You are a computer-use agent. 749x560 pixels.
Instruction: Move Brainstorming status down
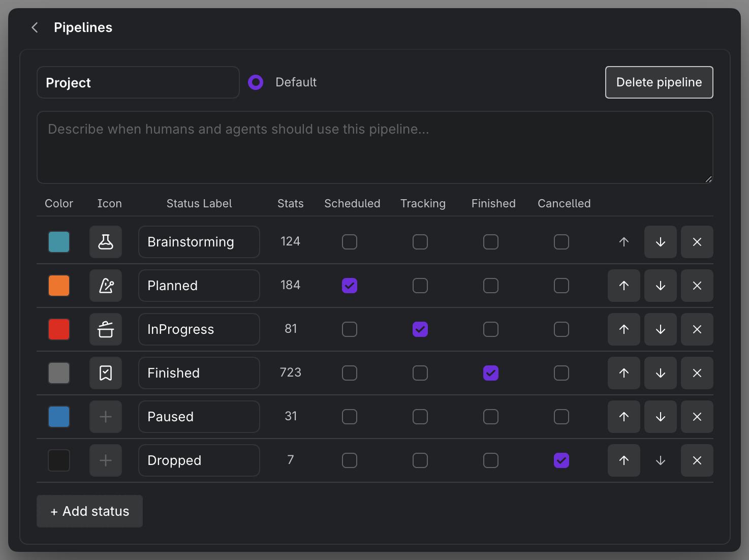pyautogui.click(x=661, y=242)
